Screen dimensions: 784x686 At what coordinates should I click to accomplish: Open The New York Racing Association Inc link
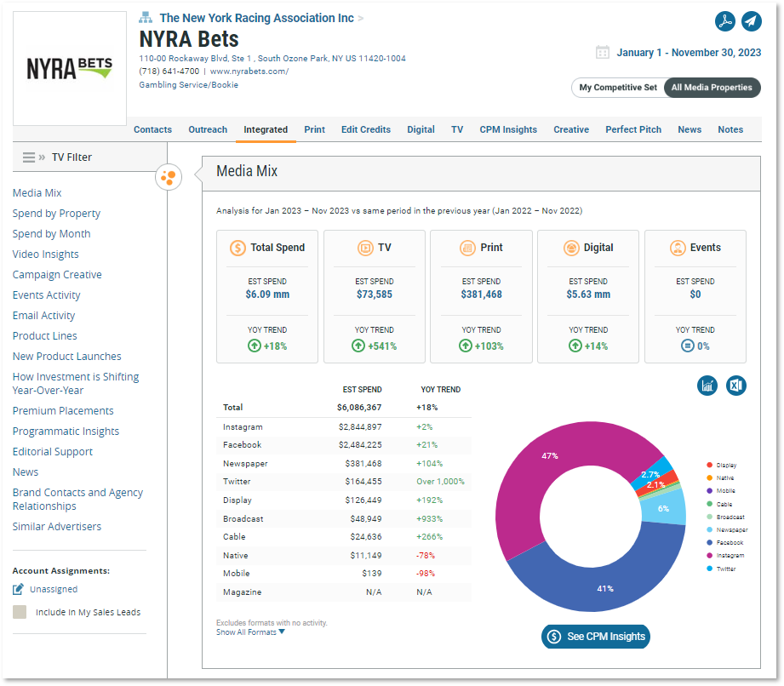[x=256, y=18]
